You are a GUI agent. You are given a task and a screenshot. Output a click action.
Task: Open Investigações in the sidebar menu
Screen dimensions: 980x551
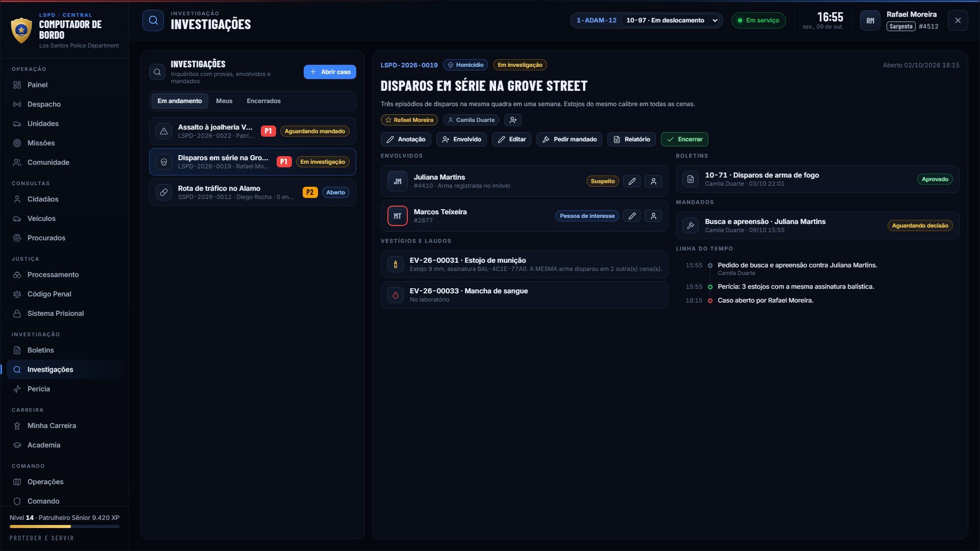tap(64, 369)
